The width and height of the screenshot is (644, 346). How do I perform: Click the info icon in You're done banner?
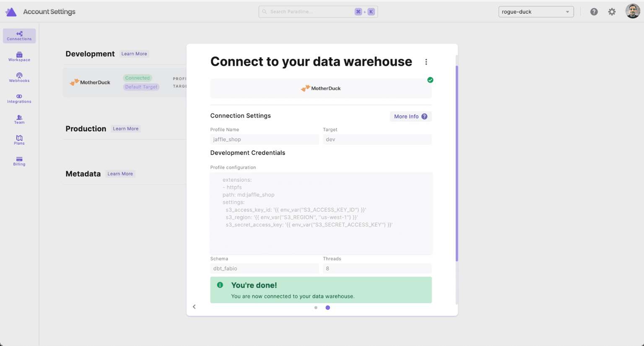click(220, 285)
